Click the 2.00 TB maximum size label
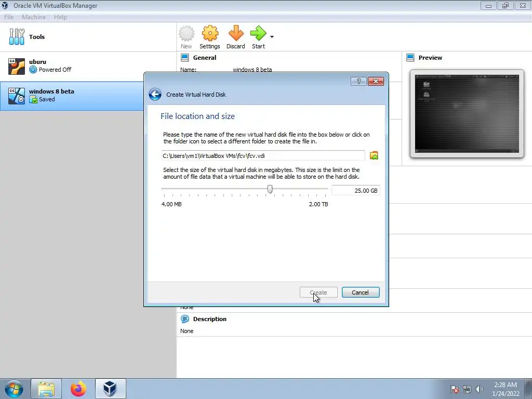The height and width of the screenshot is (399, 532). coord(318,204)
